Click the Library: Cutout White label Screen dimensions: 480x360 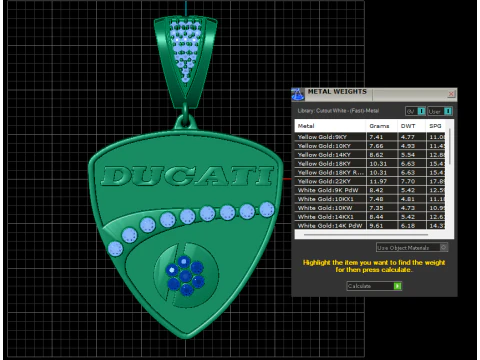tap(338, 111)
